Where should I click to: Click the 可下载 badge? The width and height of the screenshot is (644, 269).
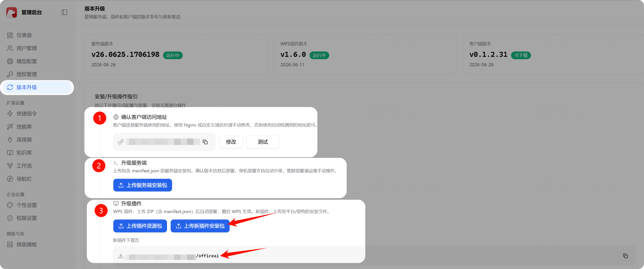point(521,55)
